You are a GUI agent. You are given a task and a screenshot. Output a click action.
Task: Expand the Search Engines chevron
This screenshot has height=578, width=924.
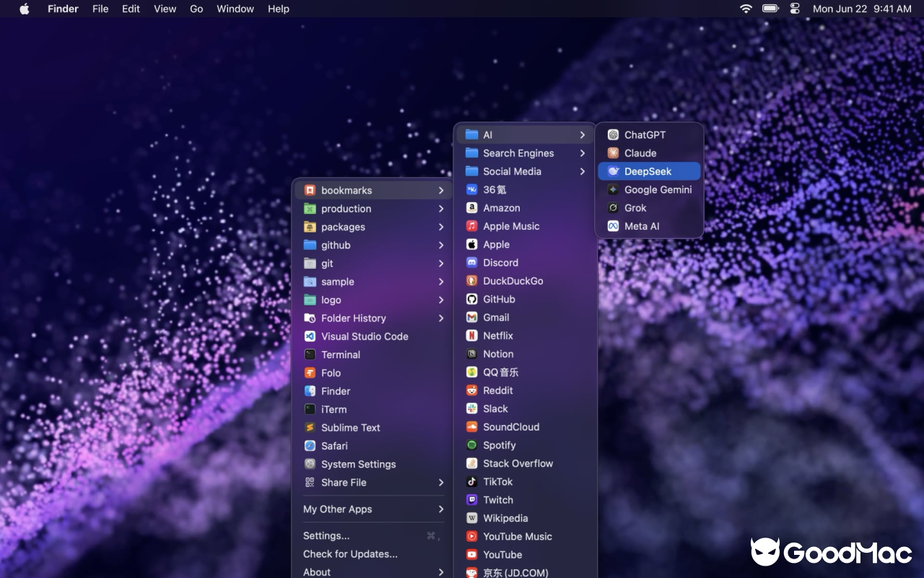click(583, 153)
